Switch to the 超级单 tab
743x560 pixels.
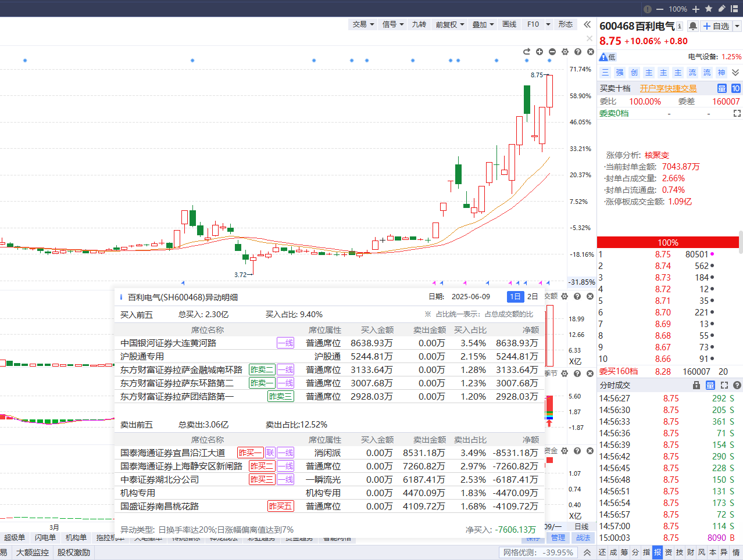[x=15, y=538]
